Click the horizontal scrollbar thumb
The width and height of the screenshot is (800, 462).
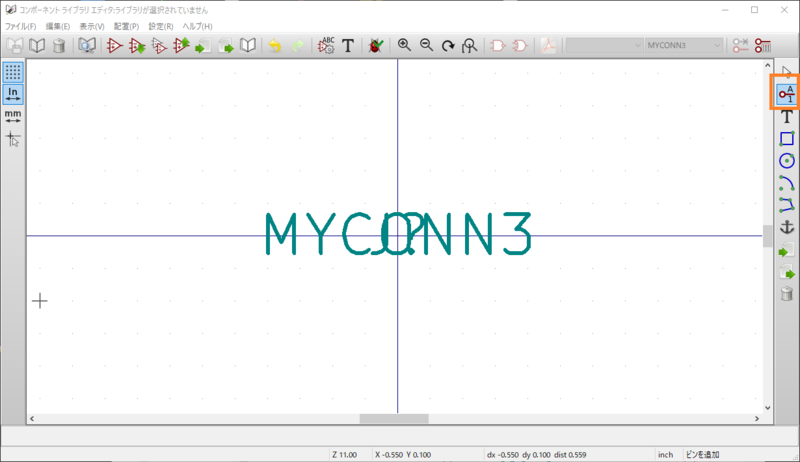pos(394,419)
